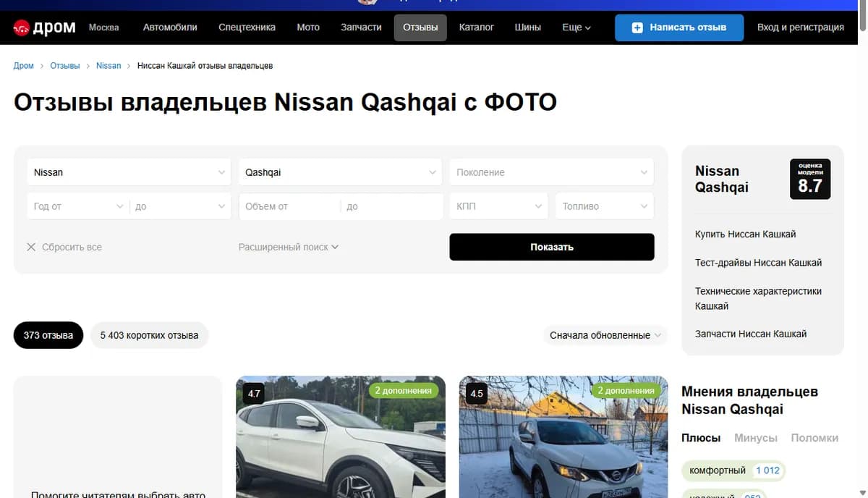The image size is (868, 498).
Task: Open the Qashqai model dropdown
Action: click(x=341, y=172)
